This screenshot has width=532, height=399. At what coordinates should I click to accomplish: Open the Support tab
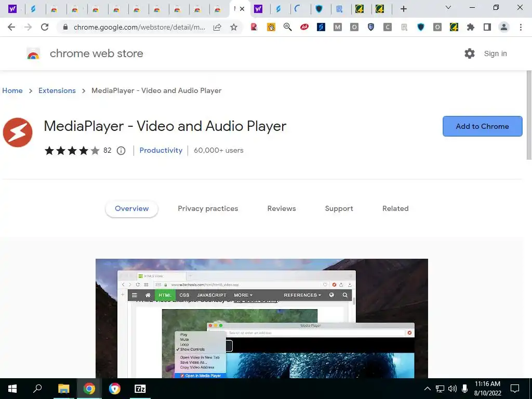(339, 209)
